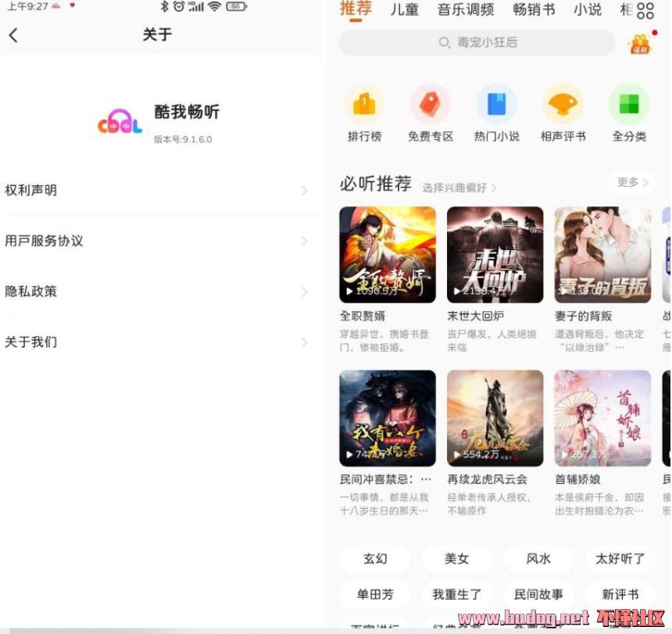Expand the 权利声明 row chevron
Image resolution: width=672 pixels, height=634 pixels.
click(x=304, y=191)
